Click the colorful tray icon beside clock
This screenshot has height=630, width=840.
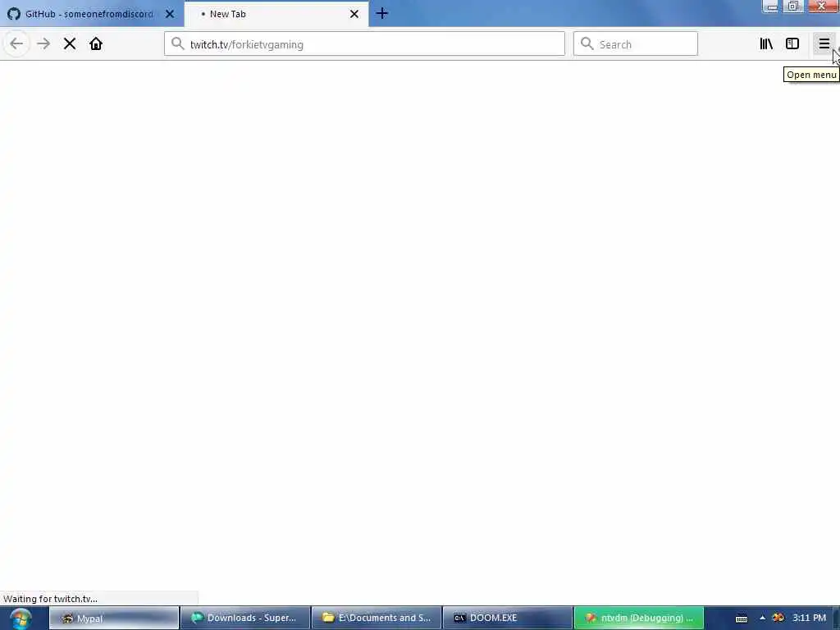point(778,618)
